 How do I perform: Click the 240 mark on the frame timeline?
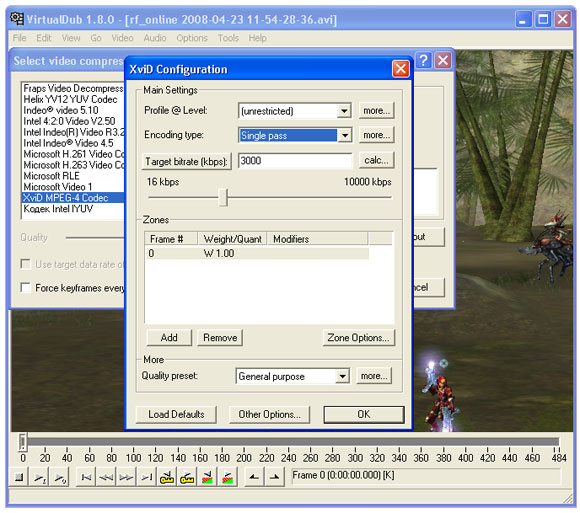(x=288, y=458)
